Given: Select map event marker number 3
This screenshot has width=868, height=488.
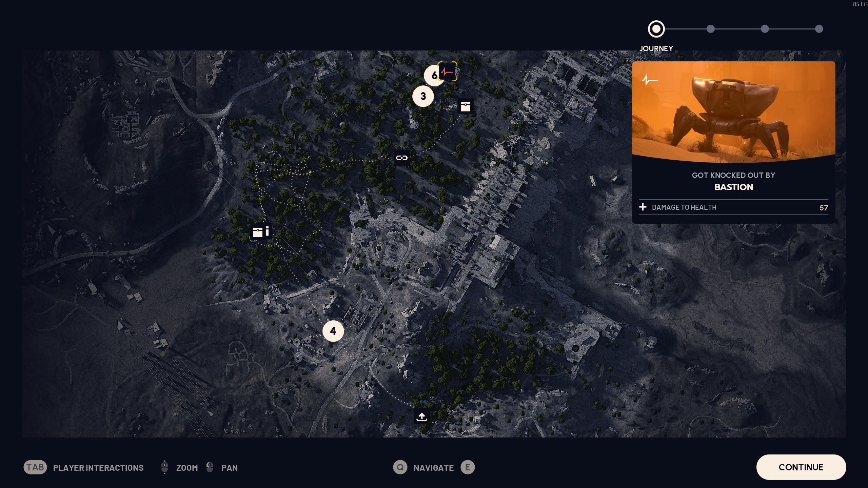Looking at the screenshot, I should (x=423, y=96).
